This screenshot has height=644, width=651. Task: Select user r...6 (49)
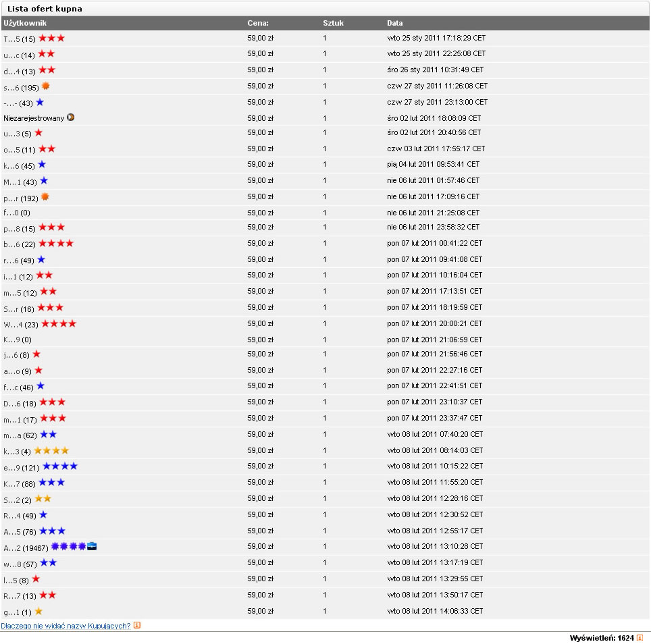coord(19,261)
